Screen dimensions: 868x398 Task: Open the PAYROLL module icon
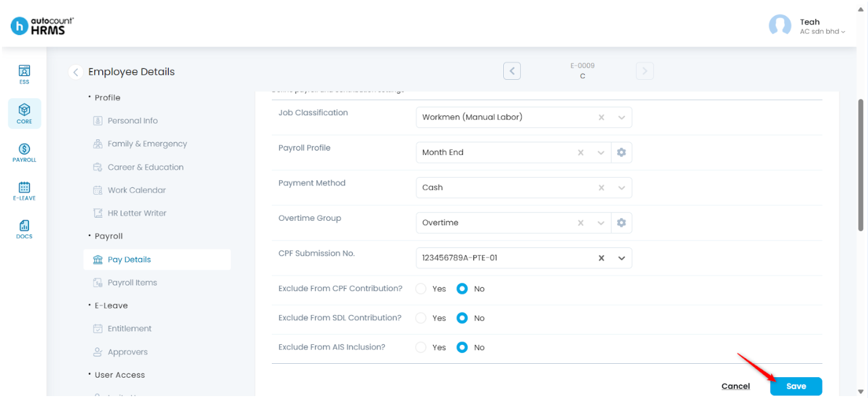pyautogui.click(x=24, y=152)
